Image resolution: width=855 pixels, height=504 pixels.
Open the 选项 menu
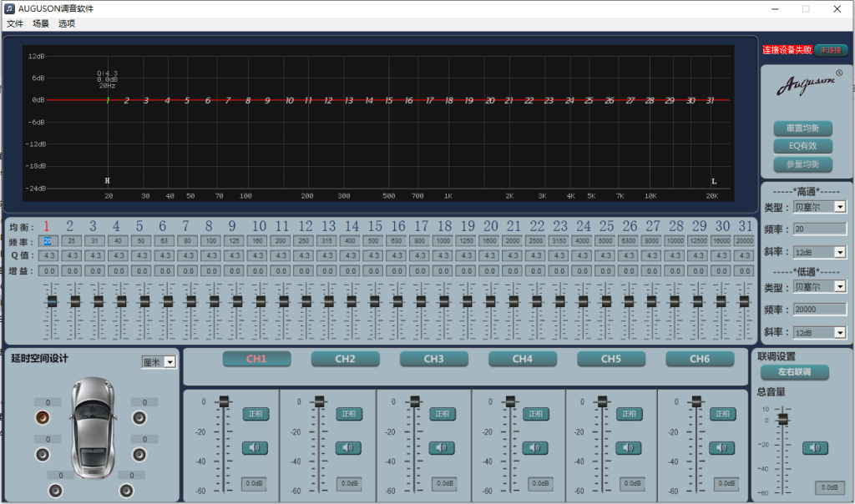pos(67,23)
